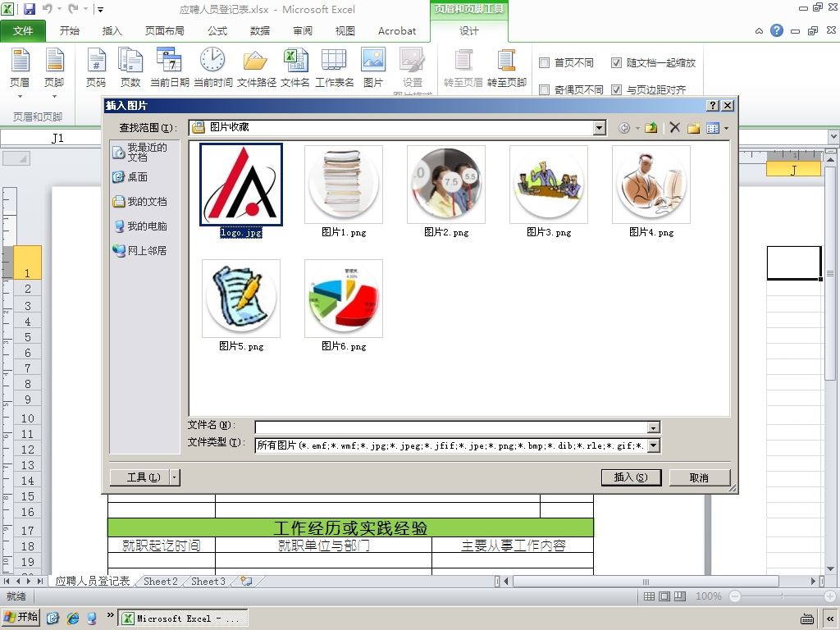This screenshot has height=630, width=840.
Task: Switch to the Acrobat ribbon tab
Action: click(397, 31)
